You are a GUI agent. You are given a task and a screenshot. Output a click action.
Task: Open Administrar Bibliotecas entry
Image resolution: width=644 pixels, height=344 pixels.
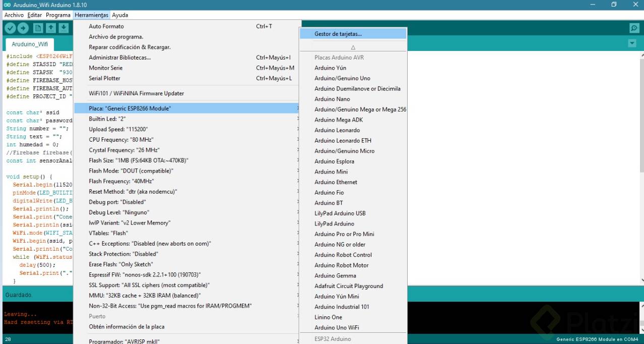click(187, 58)
